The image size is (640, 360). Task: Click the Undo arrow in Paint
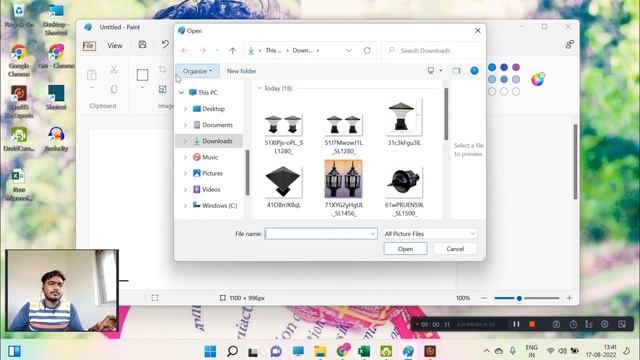coord(165,44)
